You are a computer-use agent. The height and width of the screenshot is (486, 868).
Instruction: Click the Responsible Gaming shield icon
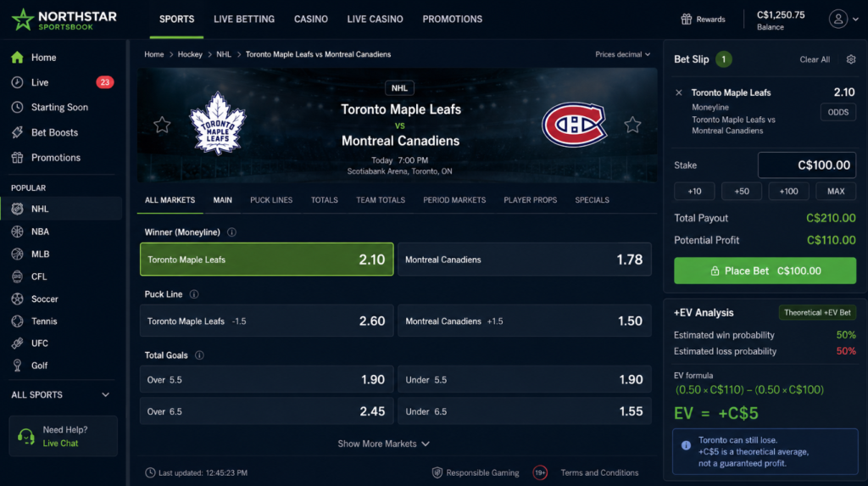[437, 472]
